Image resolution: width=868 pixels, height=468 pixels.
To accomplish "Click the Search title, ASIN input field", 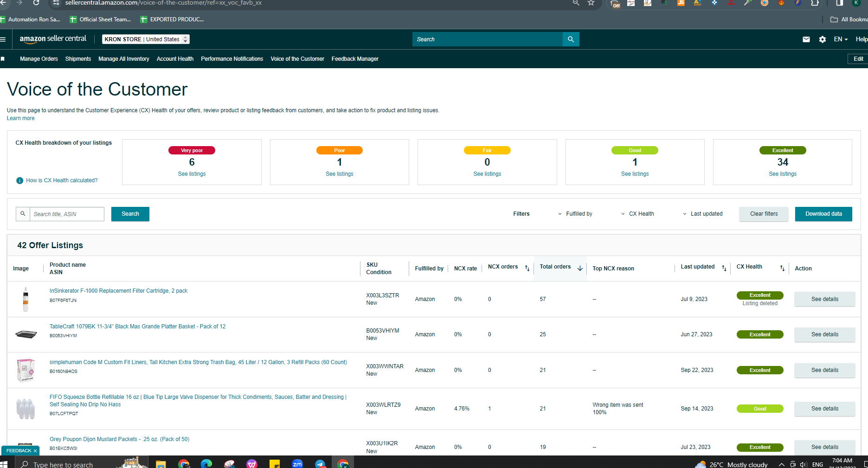I will (67, 214).
